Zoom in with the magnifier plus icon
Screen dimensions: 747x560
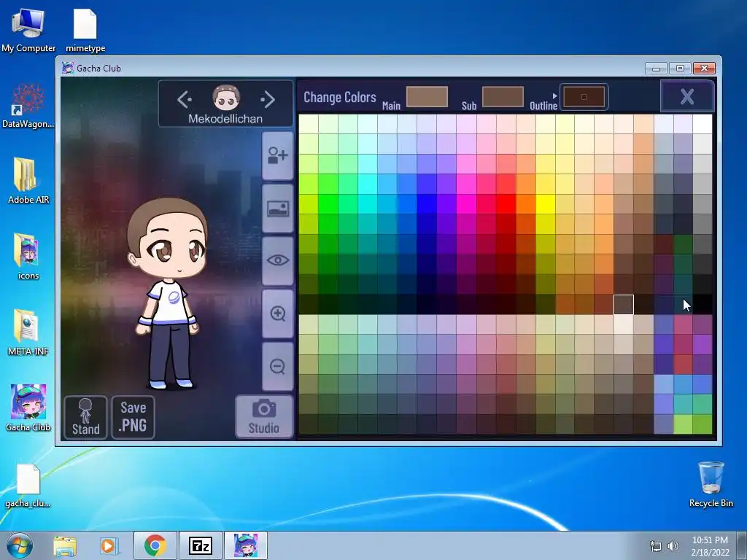tap(278, 314)
